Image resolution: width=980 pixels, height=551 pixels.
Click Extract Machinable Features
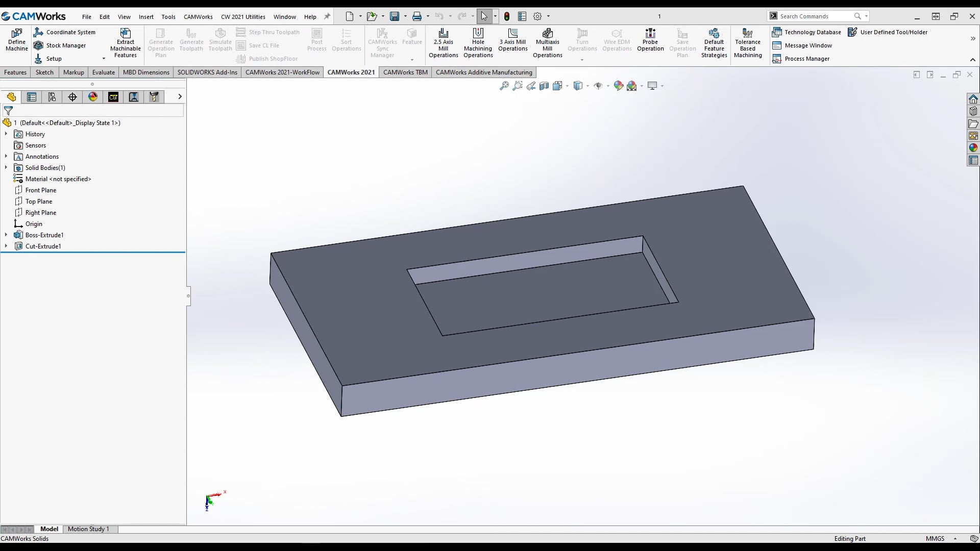pyautogui.click(x=126, y=43)
